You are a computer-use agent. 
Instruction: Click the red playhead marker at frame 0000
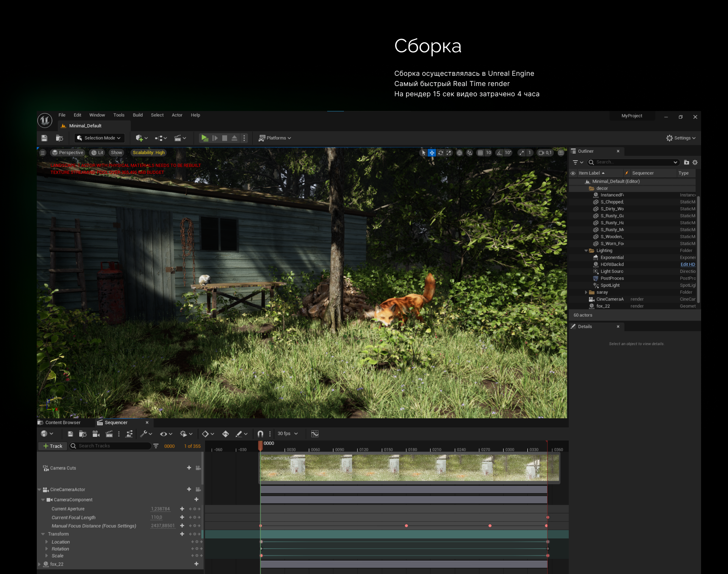coord(260,446)
